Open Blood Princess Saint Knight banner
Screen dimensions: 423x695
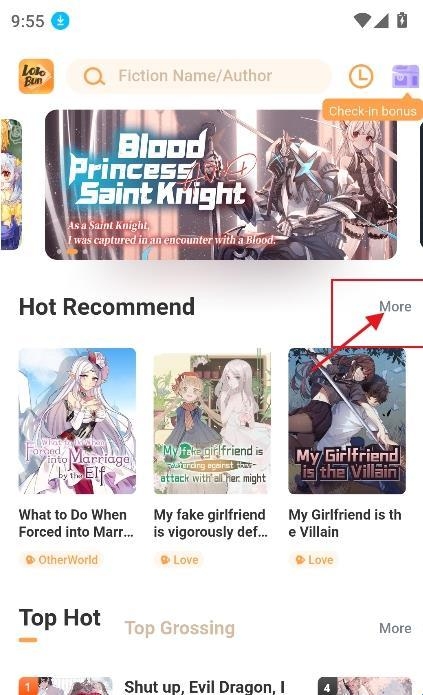point(221,184)
